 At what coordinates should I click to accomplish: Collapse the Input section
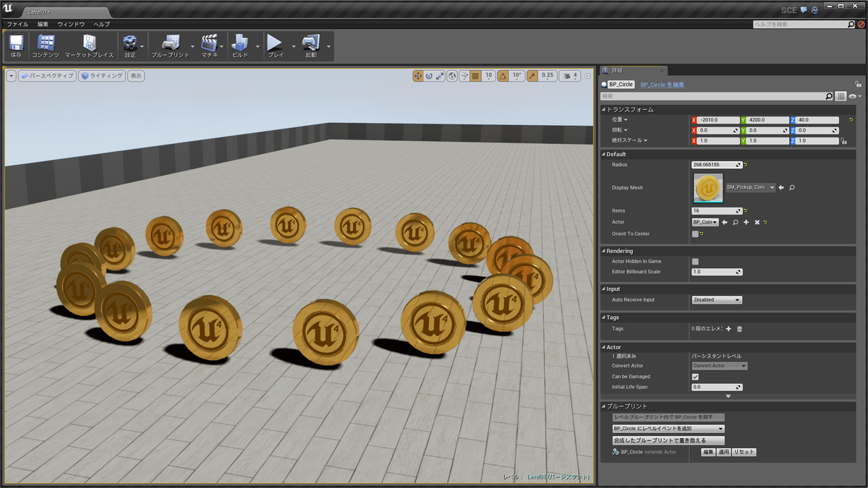pyautogui.click(x=605, y=289)
